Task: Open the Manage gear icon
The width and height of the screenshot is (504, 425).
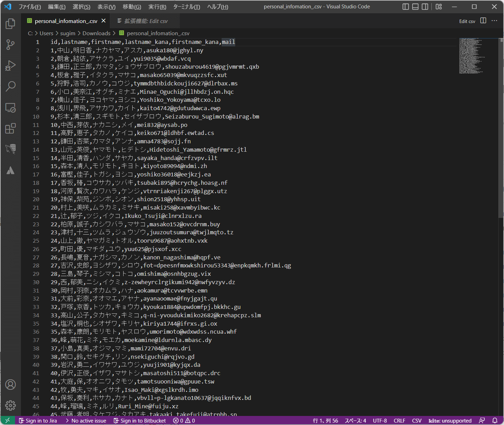Action: coord(10,405)
